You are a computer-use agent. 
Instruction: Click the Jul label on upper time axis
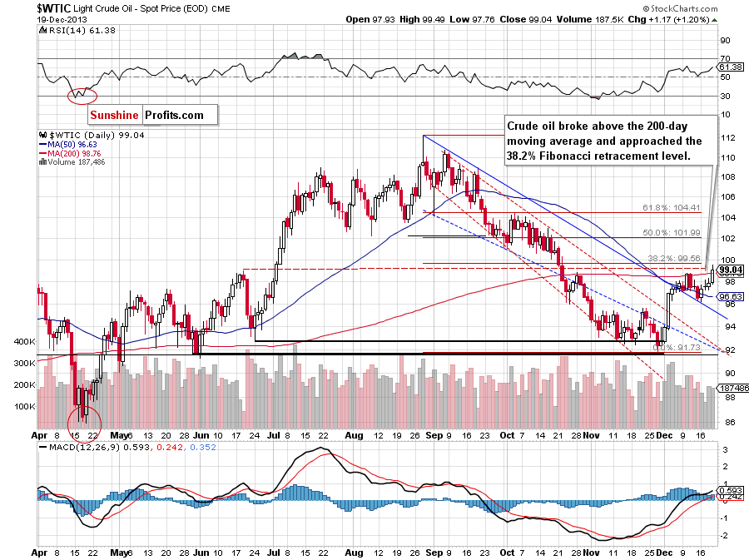(274, 435)
